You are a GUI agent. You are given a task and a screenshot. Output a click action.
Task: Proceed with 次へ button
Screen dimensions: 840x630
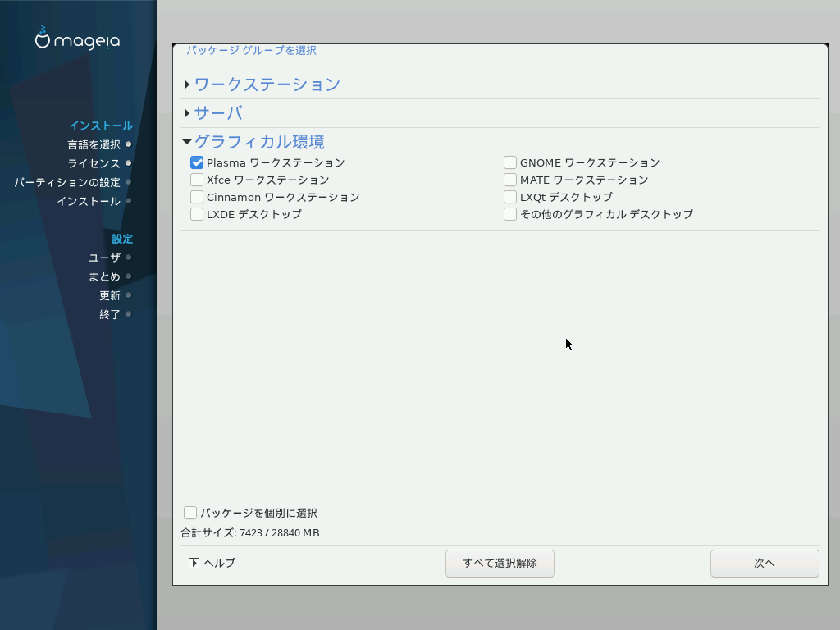(x=765, y=563)
